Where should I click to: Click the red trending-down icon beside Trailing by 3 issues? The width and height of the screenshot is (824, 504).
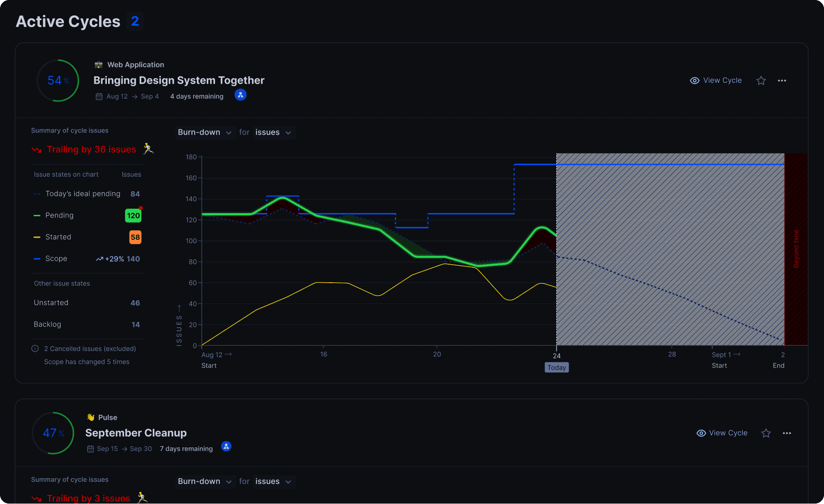click(36, 499)
